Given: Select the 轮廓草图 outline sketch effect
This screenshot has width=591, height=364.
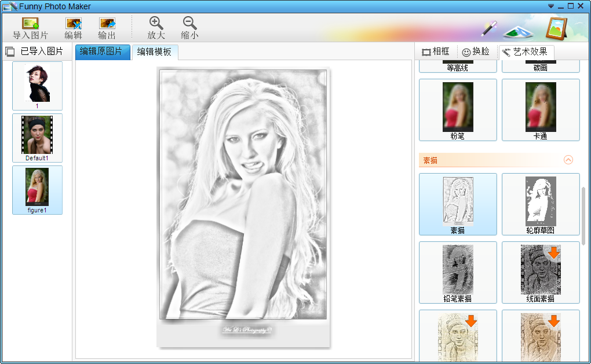Looking at the screenshot, I should pyautogui.click(x=541, y=204).
